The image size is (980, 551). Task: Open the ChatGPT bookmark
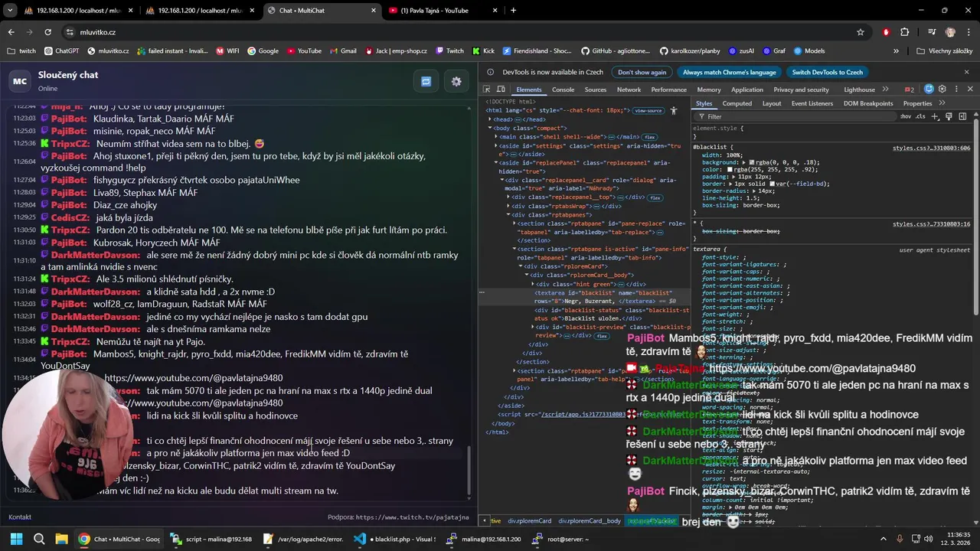tap(61, 51)
